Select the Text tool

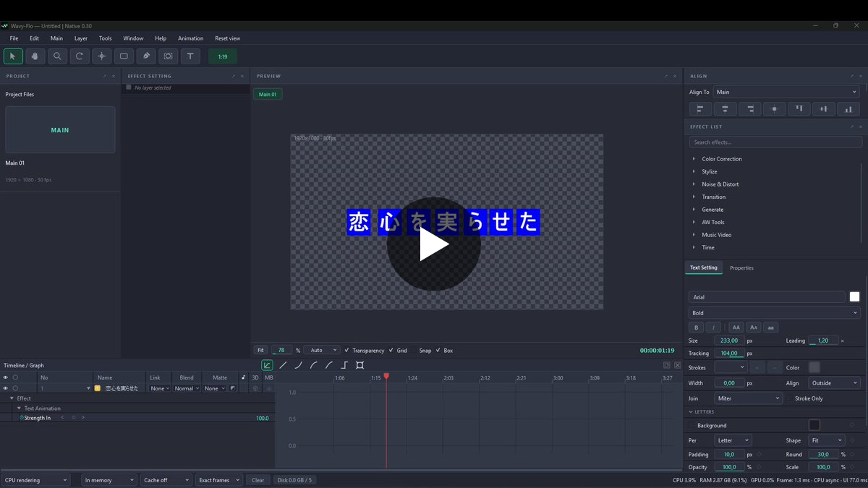click(x=190, y=56)
